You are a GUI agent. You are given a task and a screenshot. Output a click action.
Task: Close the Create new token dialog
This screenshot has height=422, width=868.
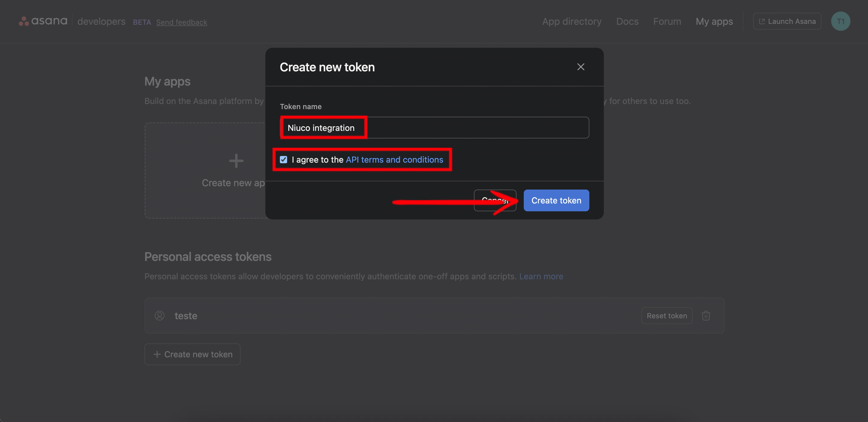[580, 67]
